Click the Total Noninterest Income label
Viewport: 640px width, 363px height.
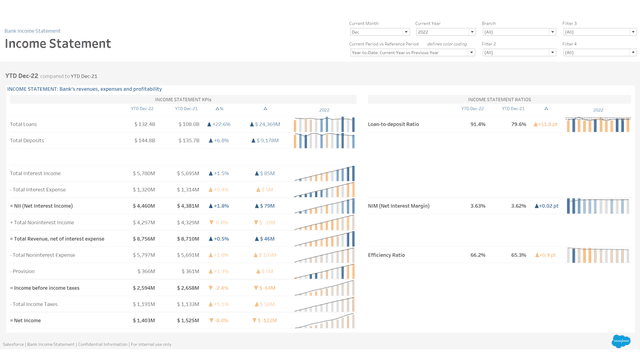pos(42,223)
